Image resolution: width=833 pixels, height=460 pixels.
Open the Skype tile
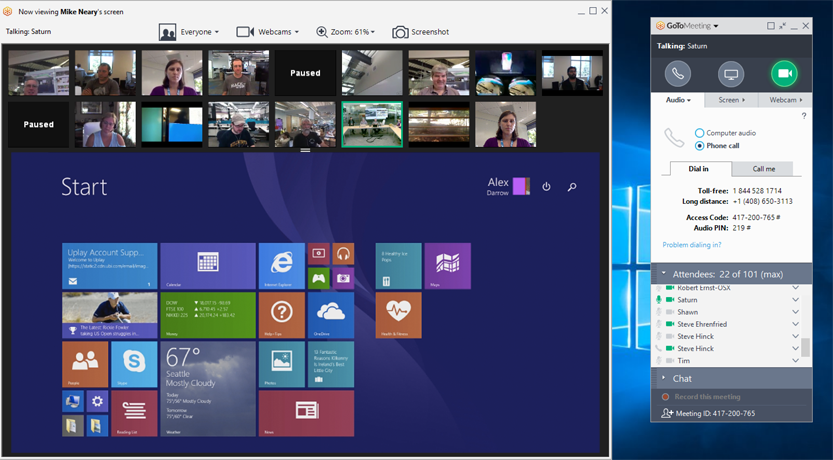(x=134, y=364)
